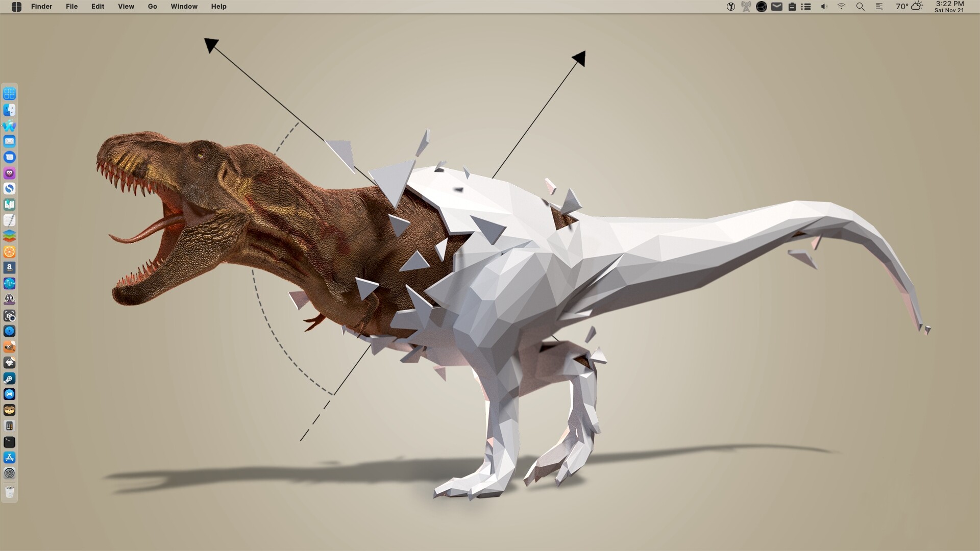Image resolution: width=980 pixels, height=551 pixels.
Task: Toggle Wi-Fi from the menu bar
Action: (841, 7)
